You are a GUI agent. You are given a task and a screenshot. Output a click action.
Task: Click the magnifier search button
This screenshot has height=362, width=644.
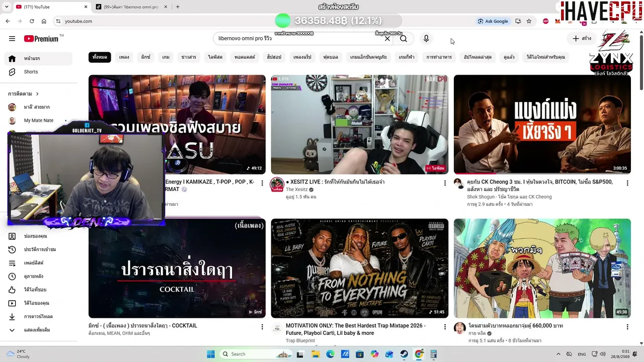coord(404,39)
